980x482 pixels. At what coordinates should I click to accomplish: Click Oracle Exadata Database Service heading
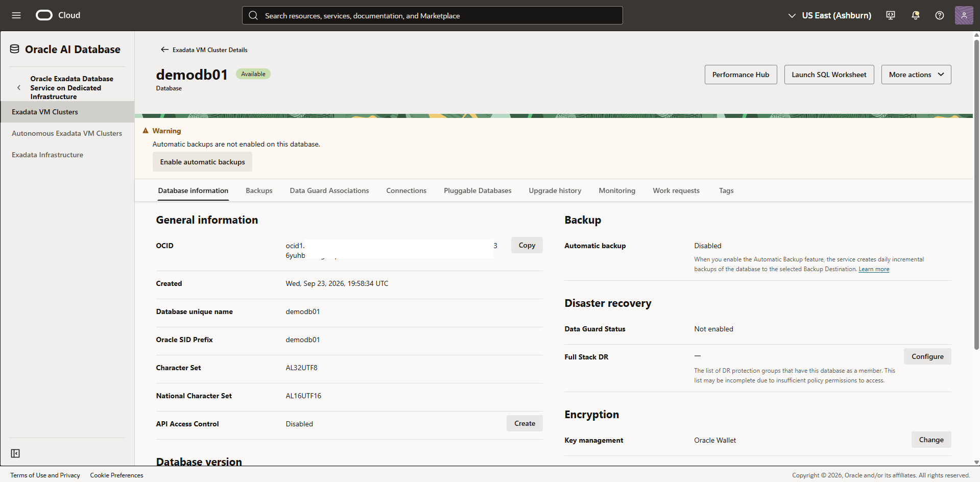pos(71,87)
